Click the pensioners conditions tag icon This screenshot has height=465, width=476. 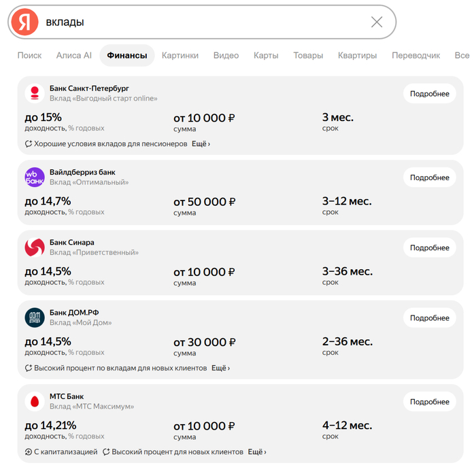(29, 143)
